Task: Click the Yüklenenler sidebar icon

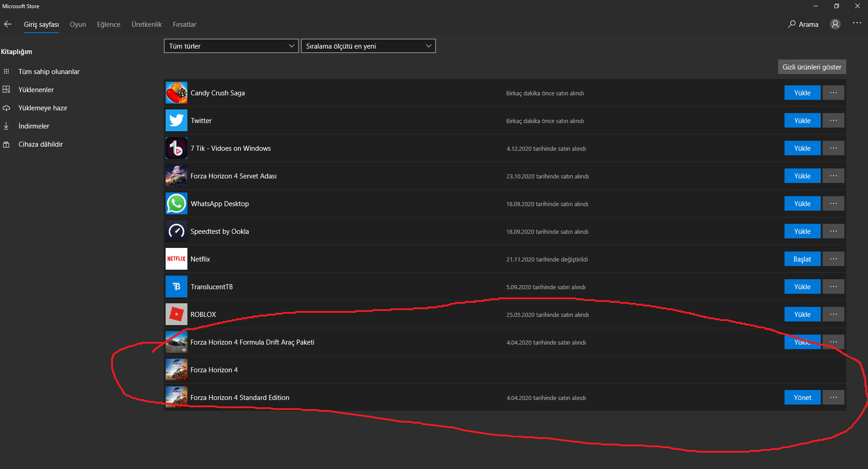Action: click(x=6, y=90)
